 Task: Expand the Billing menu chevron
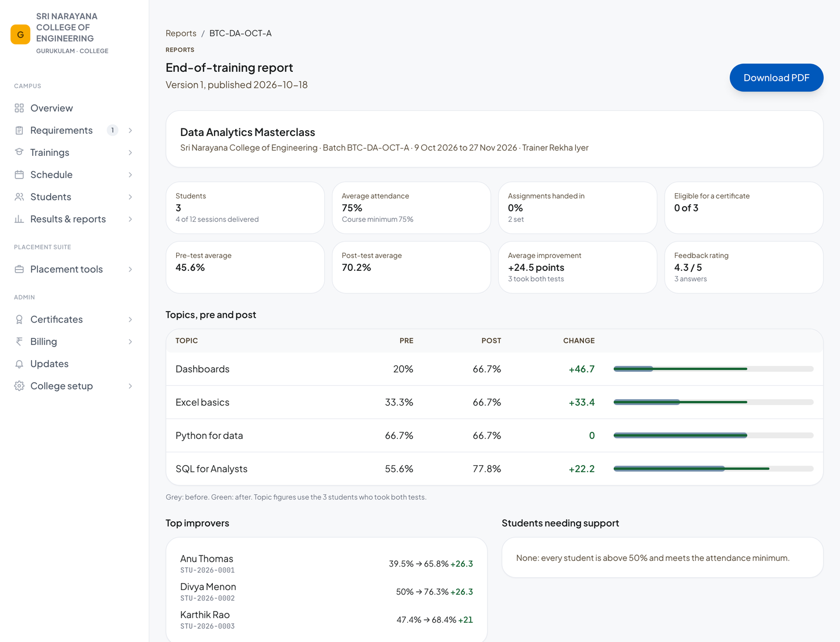pyautogui.click(x=130, y=341)
